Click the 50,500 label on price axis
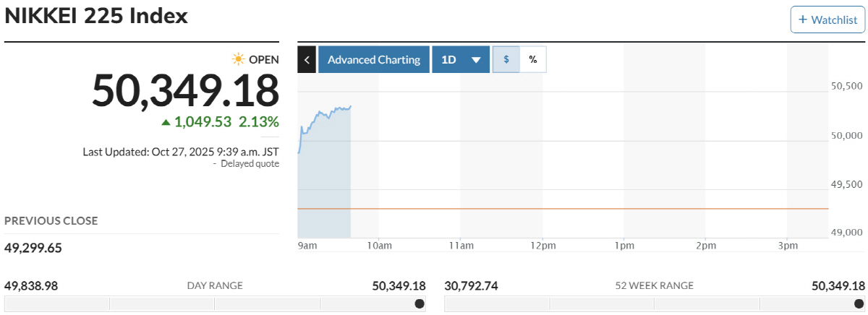The height and width of the screenshot is (315, 868). tap(847, 86)
